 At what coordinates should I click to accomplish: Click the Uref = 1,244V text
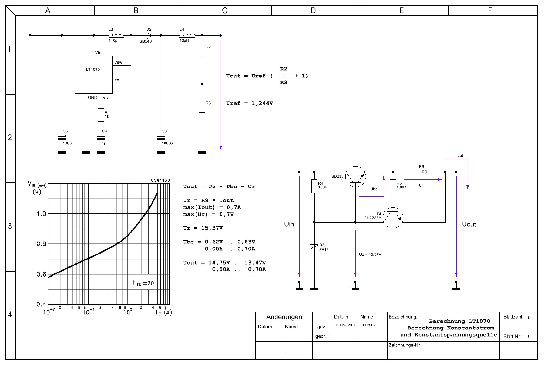(x=249, y=103)
